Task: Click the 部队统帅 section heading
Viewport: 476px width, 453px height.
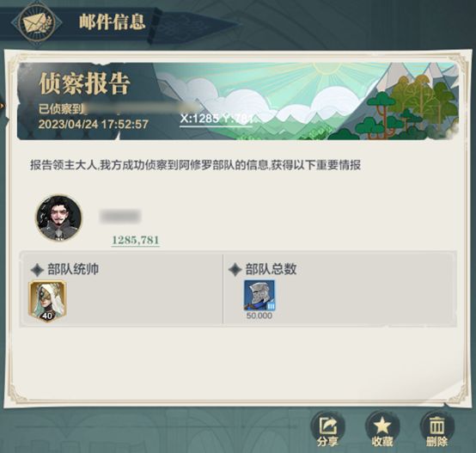Action: (x=73, y=269)
